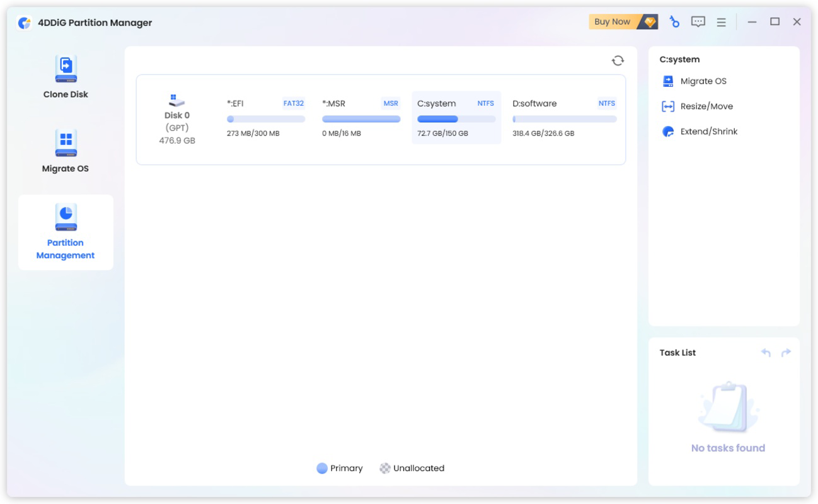Choose Migrate OS in the C:system panel

point(703,81)
